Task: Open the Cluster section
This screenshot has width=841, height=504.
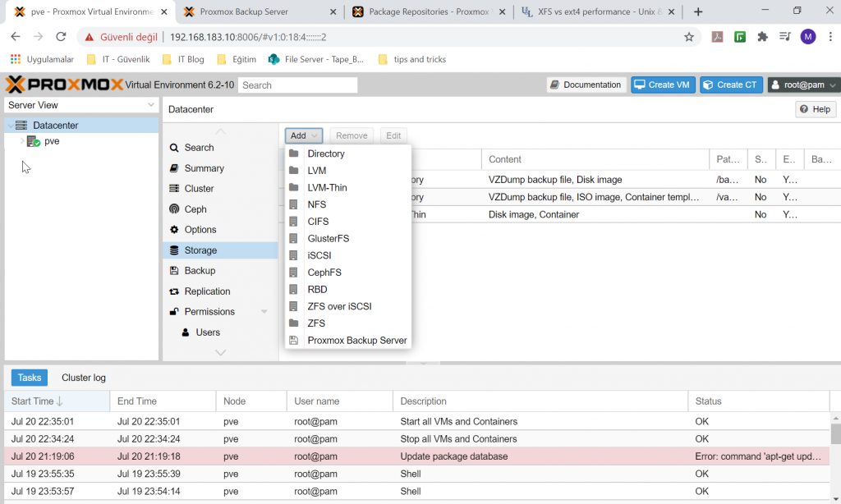Action: pyautogui.click(x=220, y=188)
